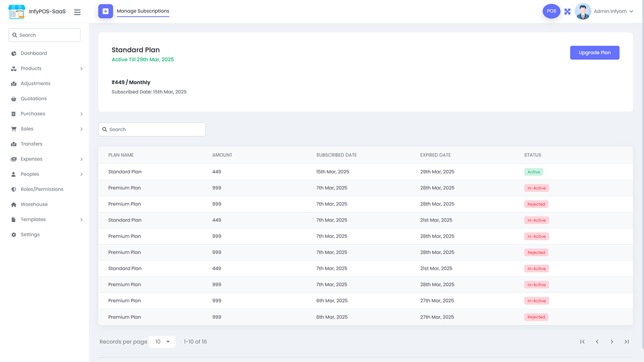
Task: Select the Products sidebar icon
Action: coord(12,68)
